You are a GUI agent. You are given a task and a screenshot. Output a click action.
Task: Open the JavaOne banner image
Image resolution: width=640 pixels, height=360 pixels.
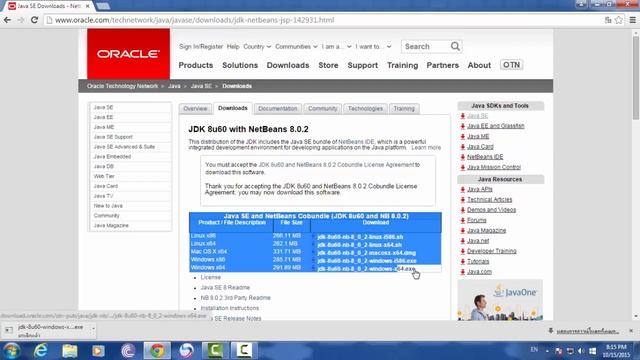pos(500,300)
